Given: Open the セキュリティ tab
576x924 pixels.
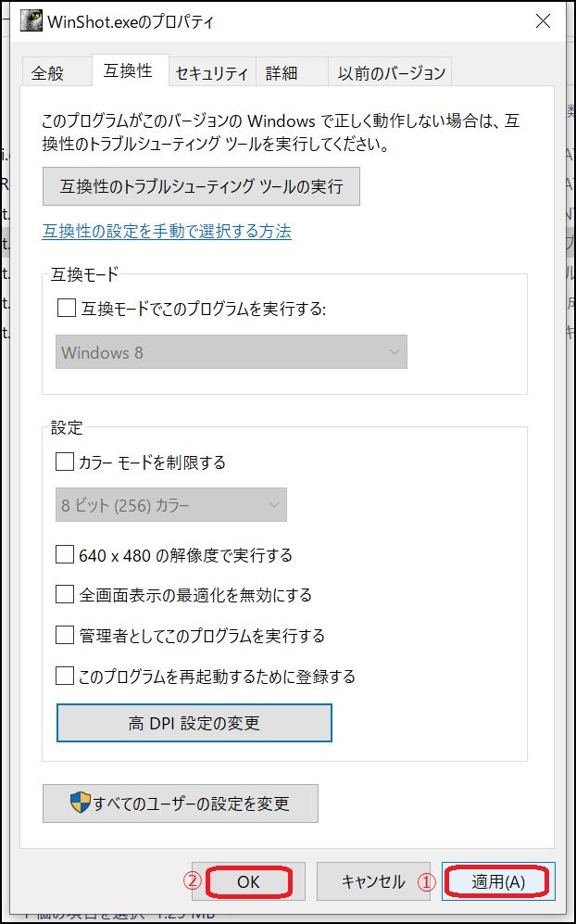Looking at the screenshot, I should click(x=211, y=72).
